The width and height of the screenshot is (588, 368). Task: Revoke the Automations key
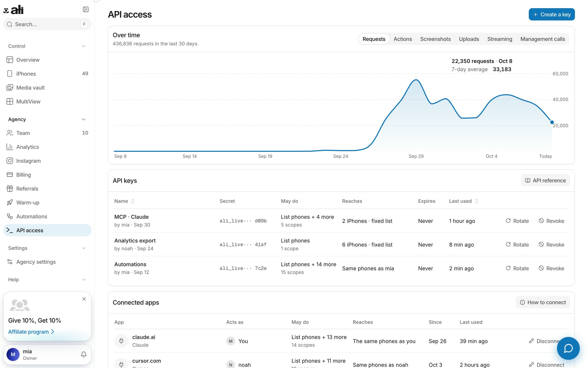[551, 268]
